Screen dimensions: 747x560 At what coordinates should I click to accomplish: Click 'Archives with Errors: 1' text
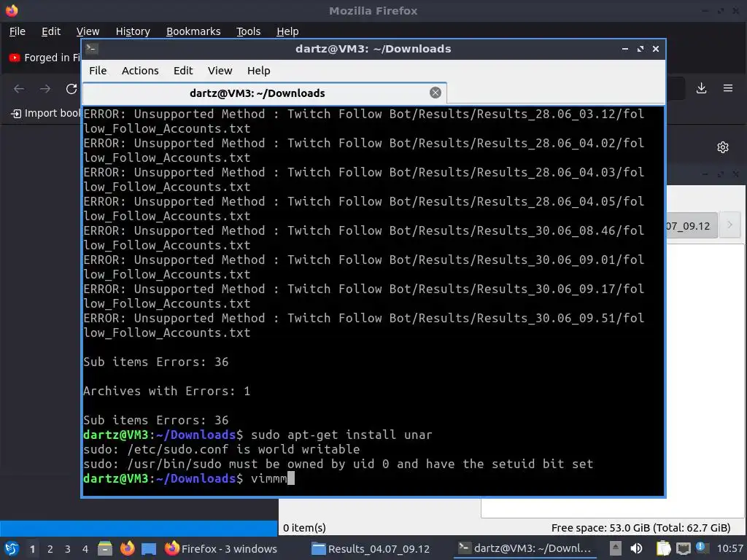167,391
